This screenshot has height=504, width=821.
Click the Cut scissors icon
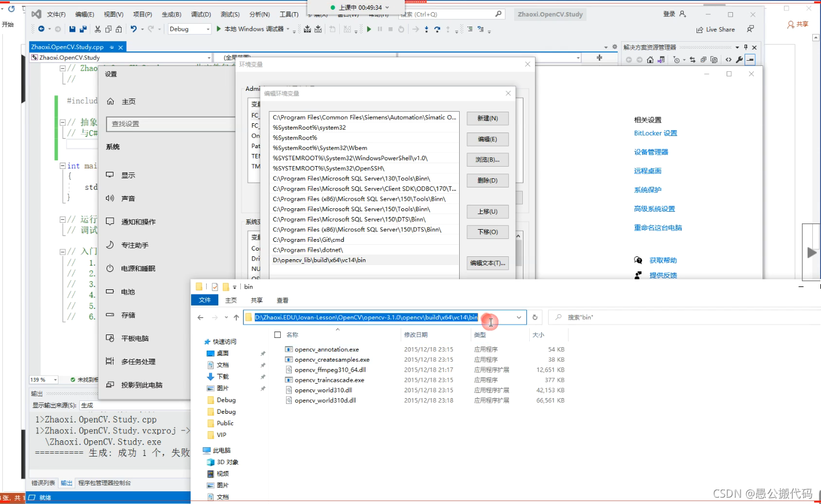97,29
